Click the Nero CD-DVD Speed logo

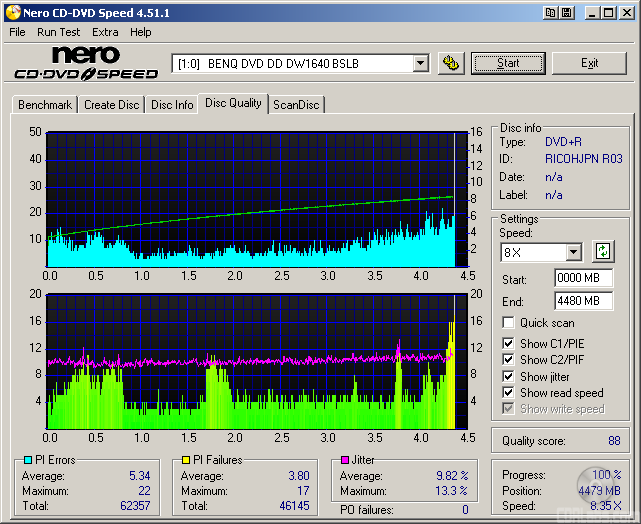tap(85, 63)
